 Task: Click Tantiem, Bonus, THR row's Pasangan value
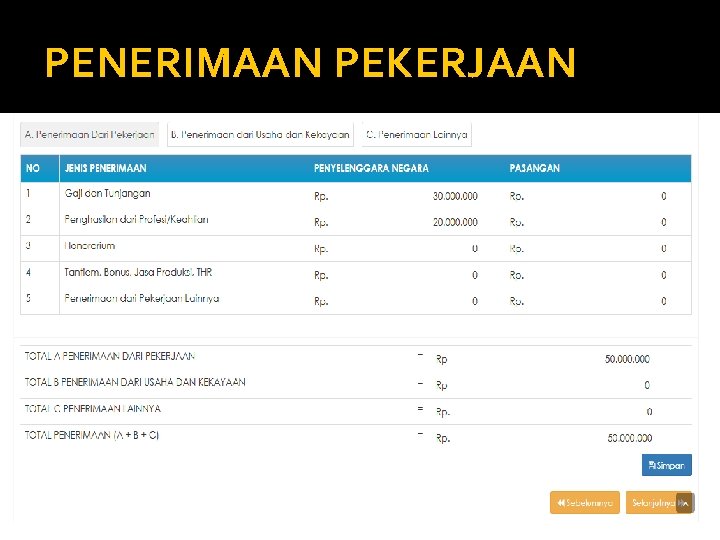(664, 275)
